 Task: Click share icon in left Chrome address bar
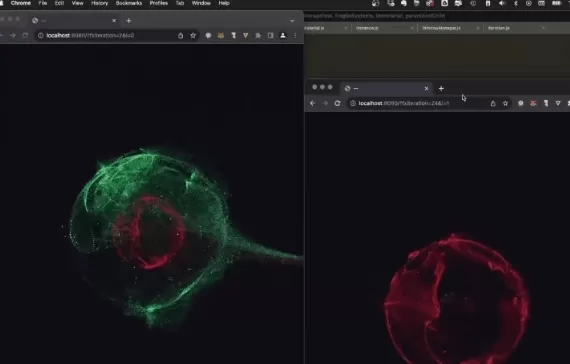coord(181,35)
